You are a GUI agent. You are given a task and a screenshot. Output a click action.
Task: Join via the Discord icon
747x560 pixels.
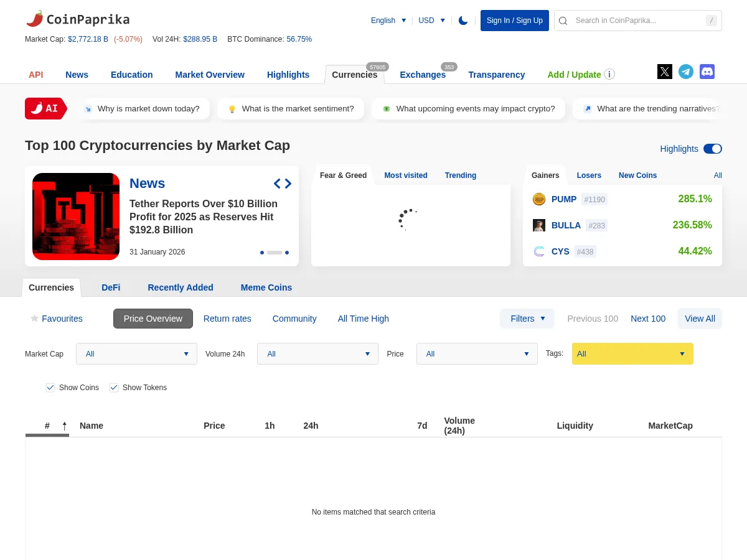[x=707, y=72]
